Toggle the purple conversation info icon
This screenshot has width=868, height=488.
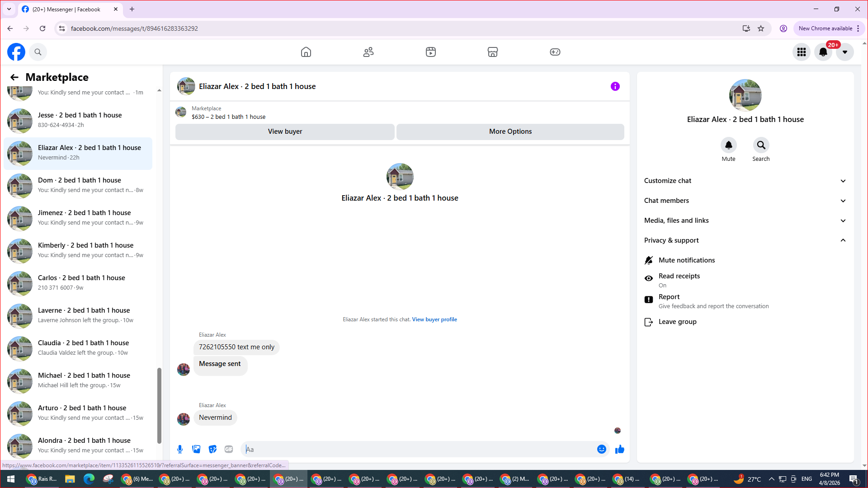[615, 86]
